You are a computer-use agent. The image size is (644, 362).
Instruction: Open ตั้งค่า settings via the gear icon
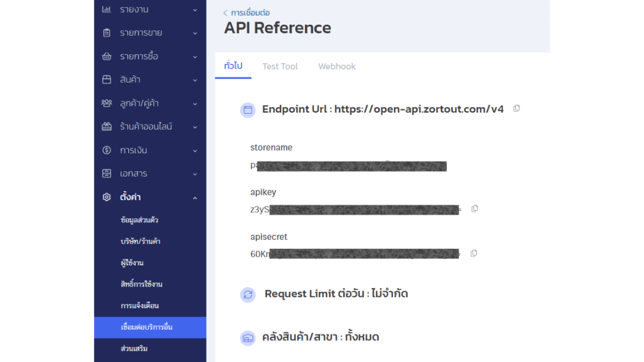105,197
